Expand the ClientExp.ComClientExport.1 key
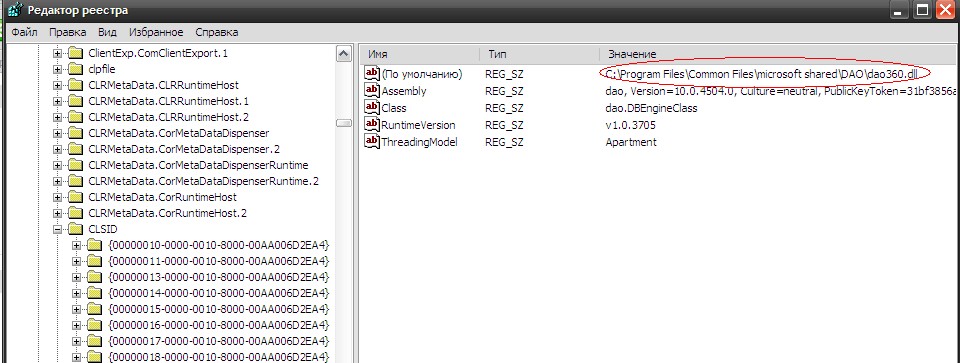The width and height of the screenshot is (960, 363). [x=58, y=53]
